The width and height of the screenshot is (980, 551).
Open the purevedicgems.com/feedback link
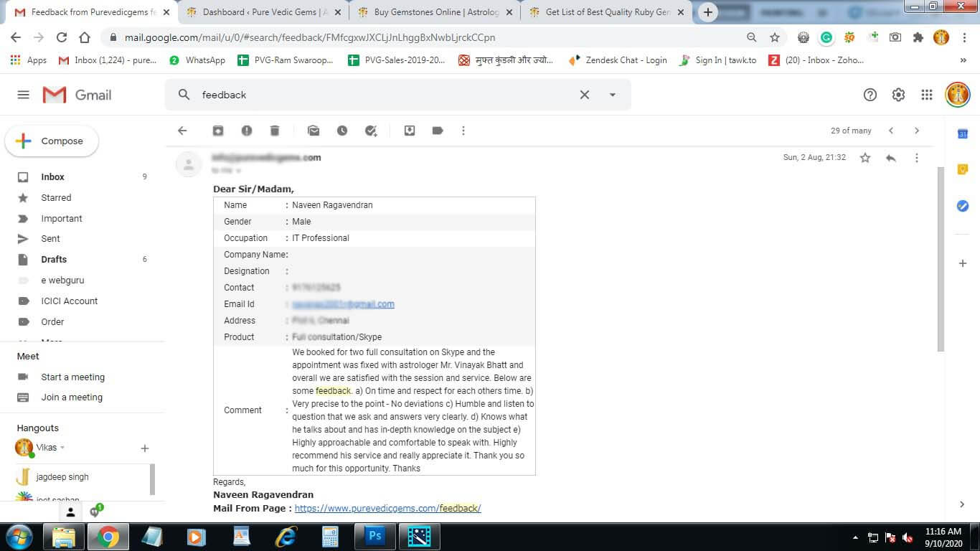[x=387, y=508]
